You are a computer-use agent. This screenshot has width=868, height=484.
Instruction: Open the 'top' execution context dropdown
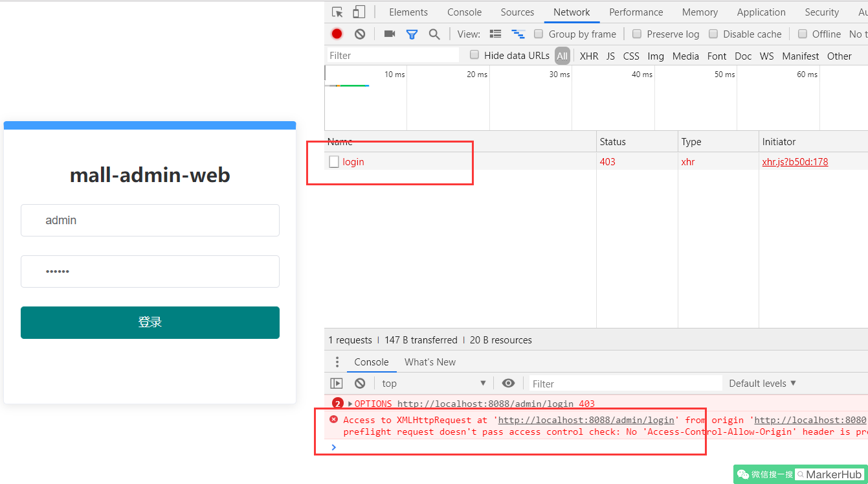coord(432,383)
